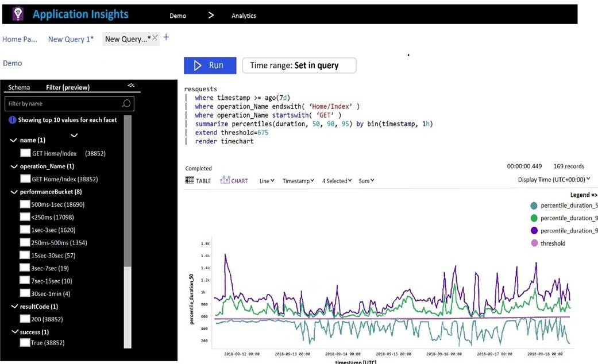Open the New Query 1 tab
The height and width of the screenshot is (364, 598).
[x=71, y=39]
